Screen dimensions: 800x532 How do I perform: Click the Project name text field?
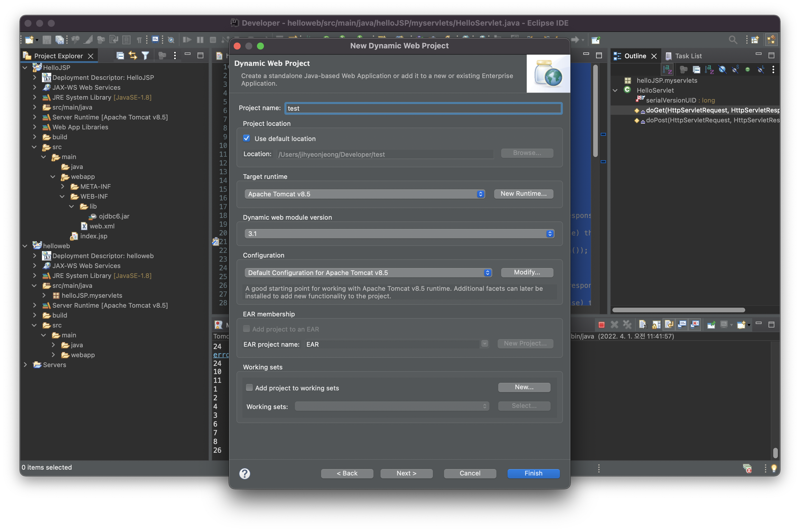click(423, 108)
